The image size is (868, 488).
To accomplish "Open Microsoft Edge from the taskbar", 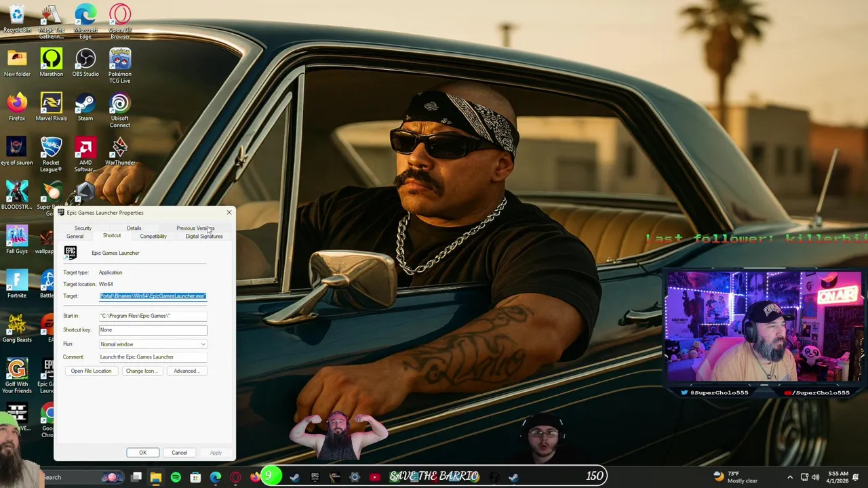I will [x=216, y=477].
